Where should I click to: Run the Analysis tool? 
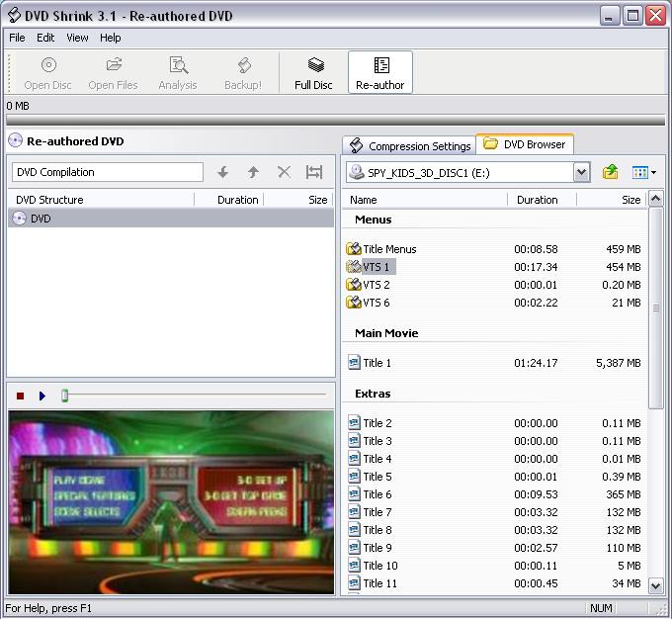tap(178, 72)
